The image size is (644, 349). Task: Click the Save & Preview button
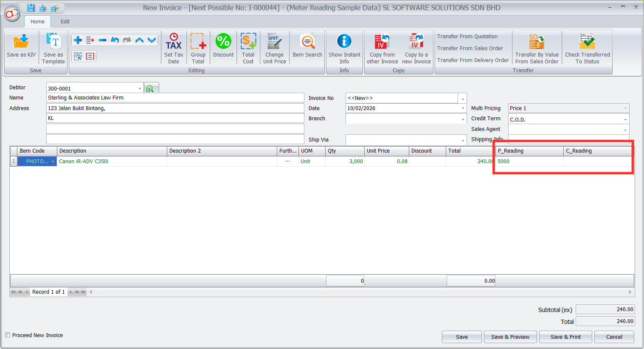pos(510,337)
